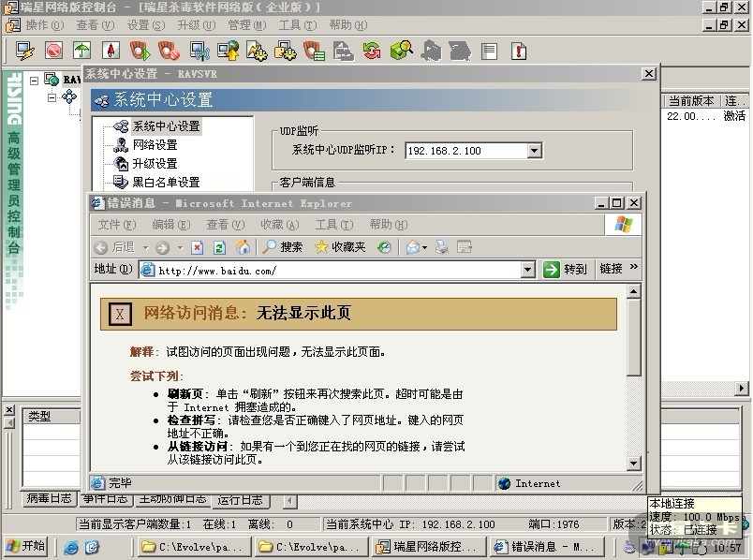Open the IE address bar dropdown arrow

pos(528,270)
